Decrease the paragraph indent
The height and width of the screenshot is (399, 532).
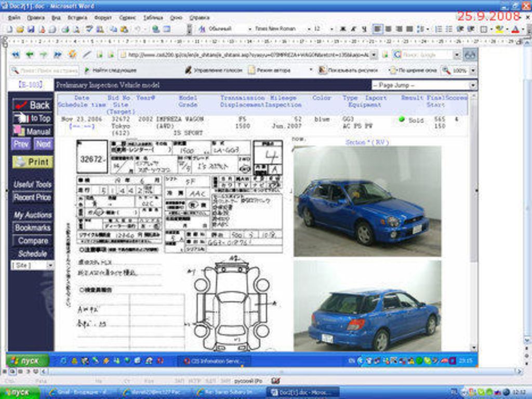coord(460,30)
